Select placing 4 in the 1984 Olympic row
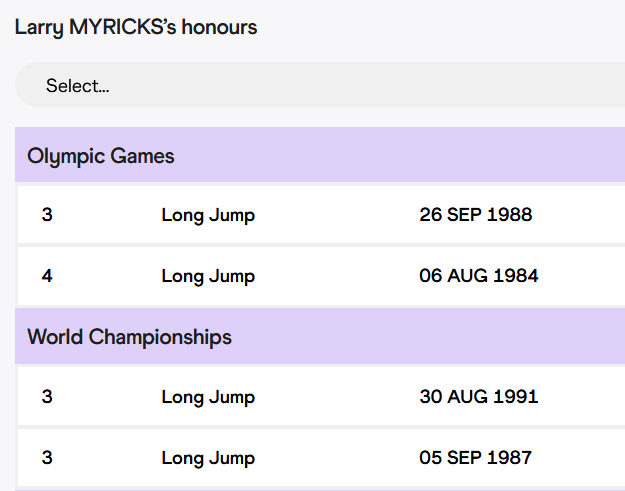 tap(47, 276)
